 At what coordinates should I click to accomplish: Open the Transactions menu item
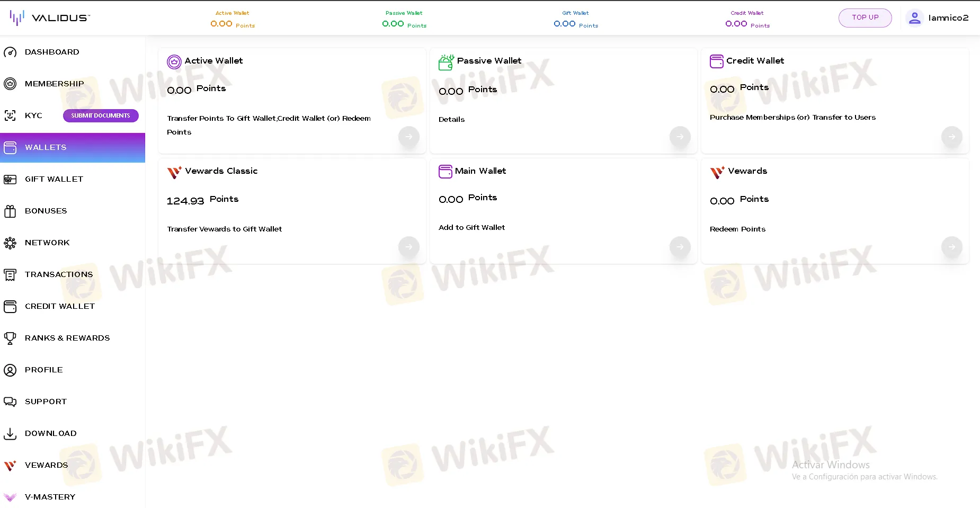[73, 274]
